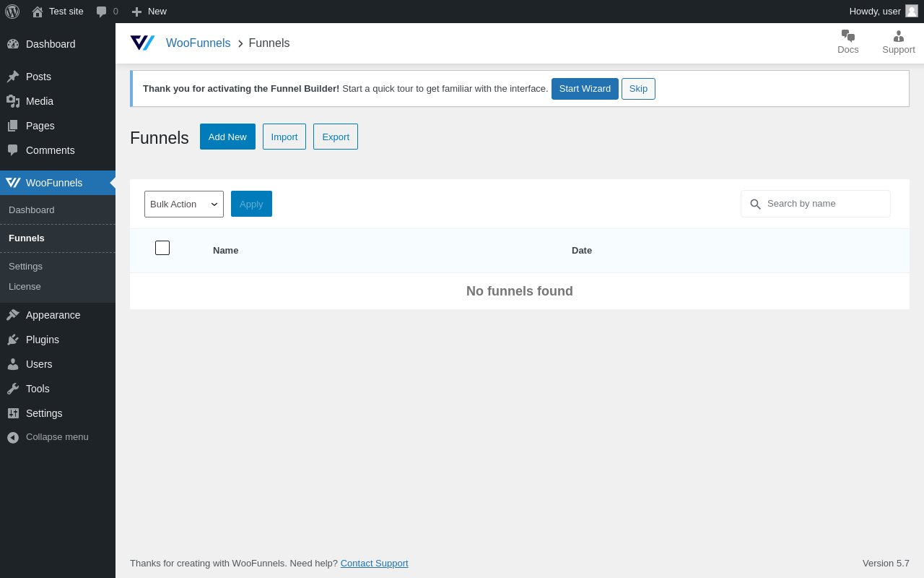The height and width of the screenshot is (578, 924).
Task: Click the Export button
Action: click(x=336, y=137)
